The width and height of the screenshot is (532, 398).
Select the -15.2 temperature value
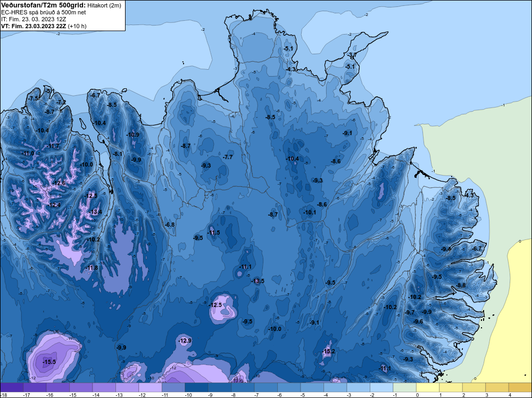[x=328, y=351]
